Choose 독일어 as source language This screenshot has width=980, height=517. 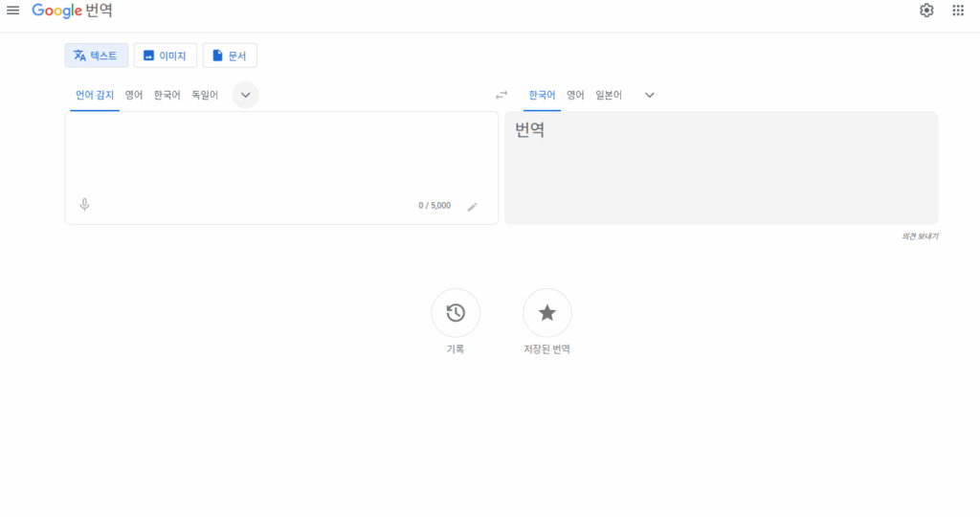pyautogui.click(x=205, y=95)
